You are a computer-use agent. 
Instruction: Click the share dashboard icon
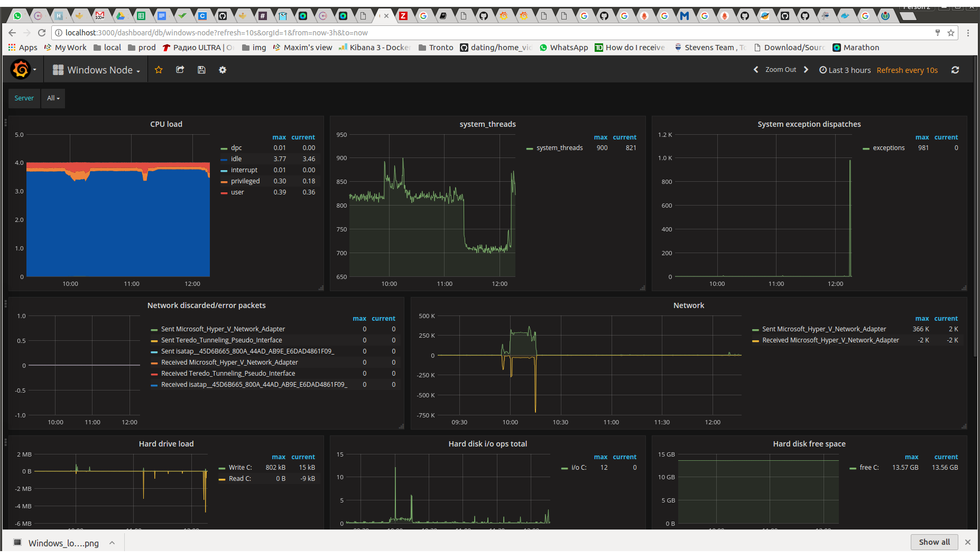click(180, 70)
